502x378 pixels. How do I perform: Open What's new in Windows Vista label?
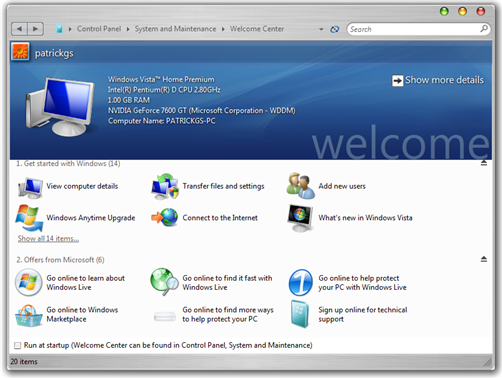[x=365, y=218]
